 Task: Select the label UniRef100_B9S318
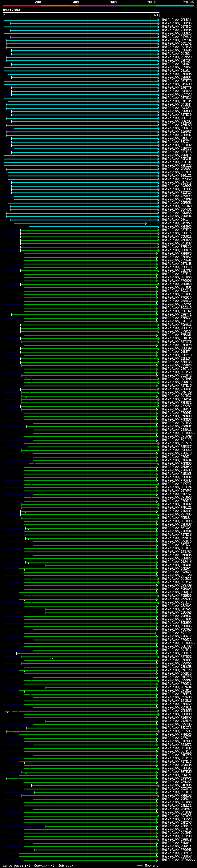pyautogui.click(x=177, y=291)
